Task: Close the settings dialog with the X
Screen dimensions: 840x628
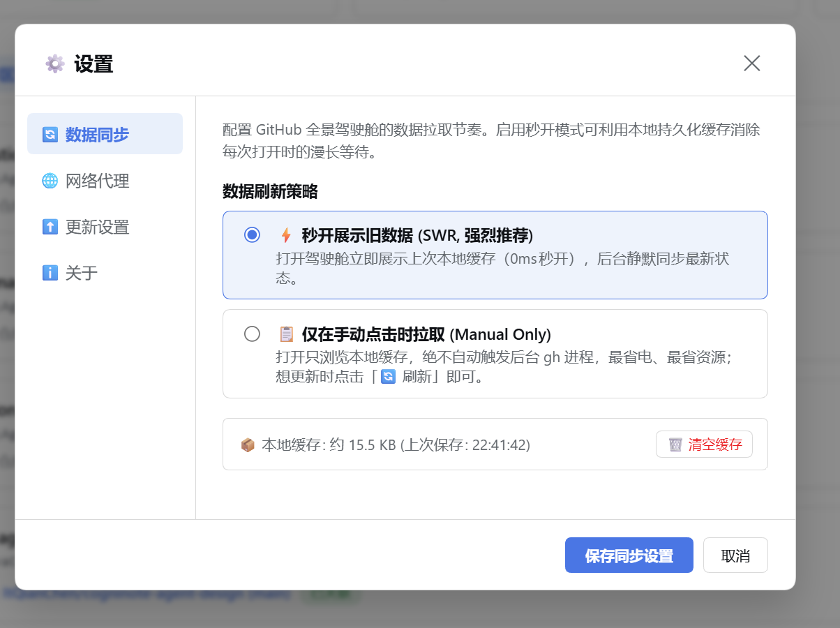Action: coord(751,63)
